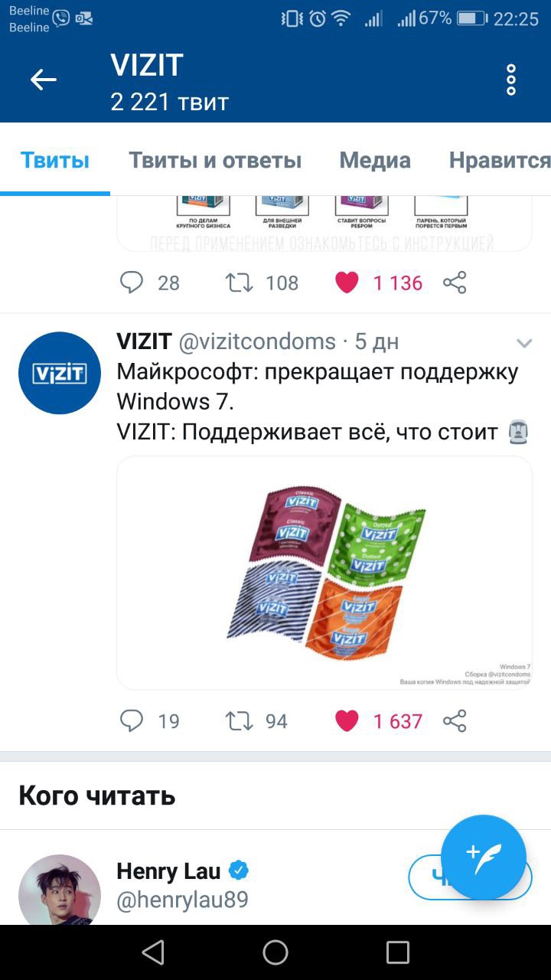Image resolution: width=551 pixels, height=980 pixels.
Task: Open the Нравится tab
Action: point(500,160)
